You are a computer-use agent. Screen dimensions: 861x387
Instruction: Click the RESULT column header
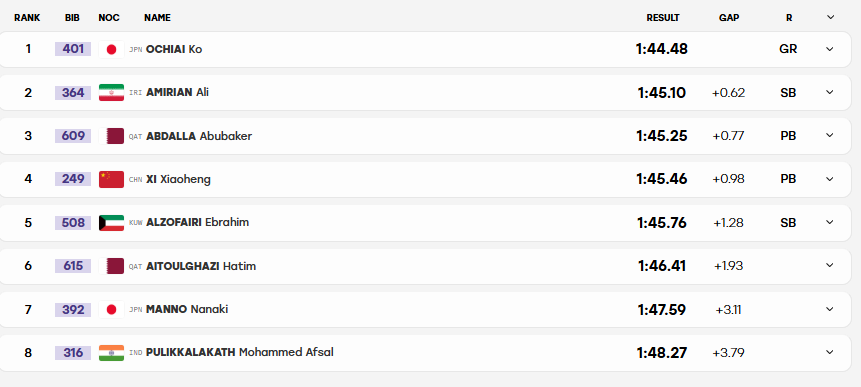663,18
